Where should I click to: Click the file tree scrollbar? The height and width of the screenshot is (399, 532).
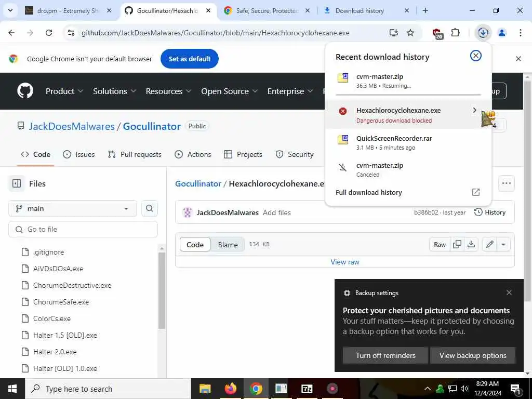tap(162, 291)
